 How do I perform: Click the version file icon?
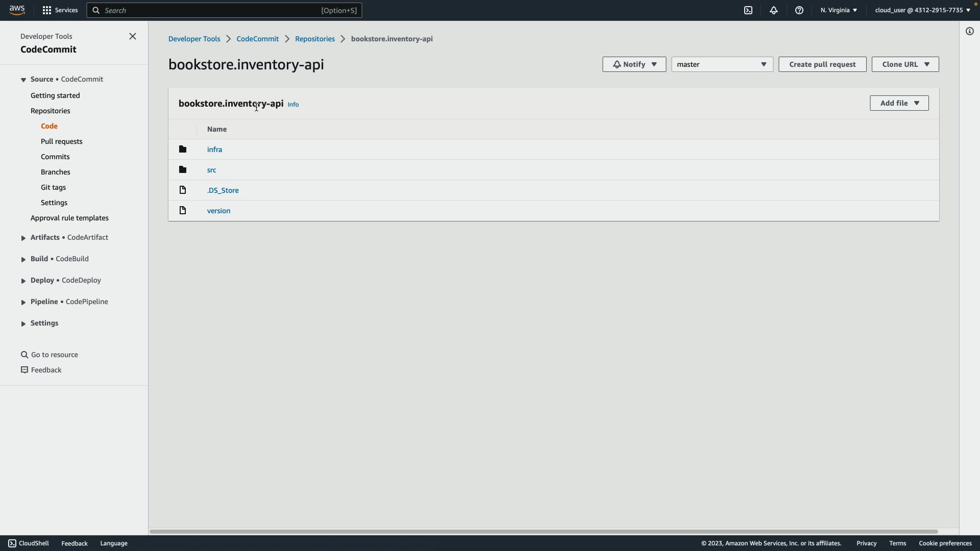pos(183,211)
